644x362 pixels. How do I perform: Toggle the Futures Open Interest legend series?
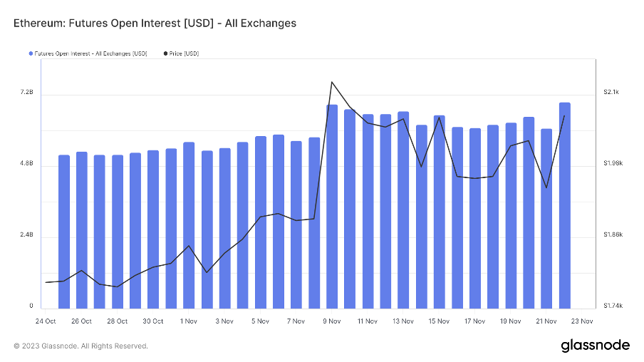[x=90, y=53]
